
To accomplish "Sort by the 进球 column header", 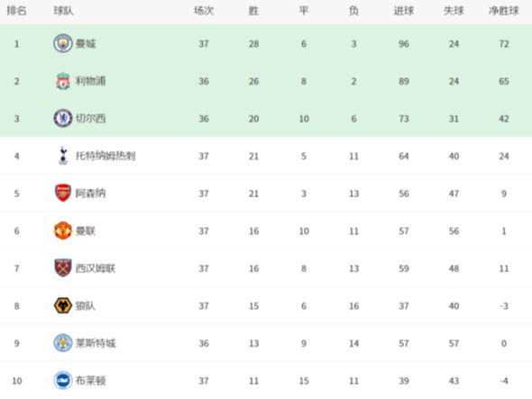I will click(404, 11).
